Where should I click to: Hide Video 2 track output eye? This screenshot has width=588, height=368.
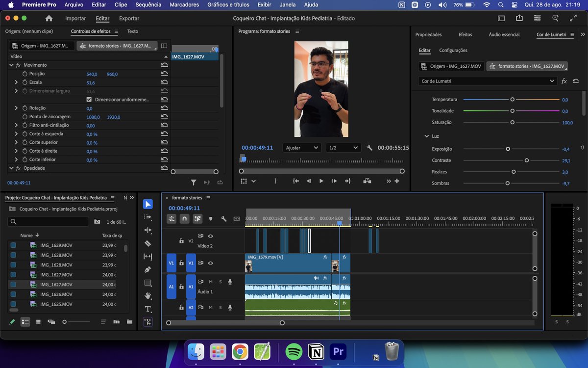coord(211,236)
